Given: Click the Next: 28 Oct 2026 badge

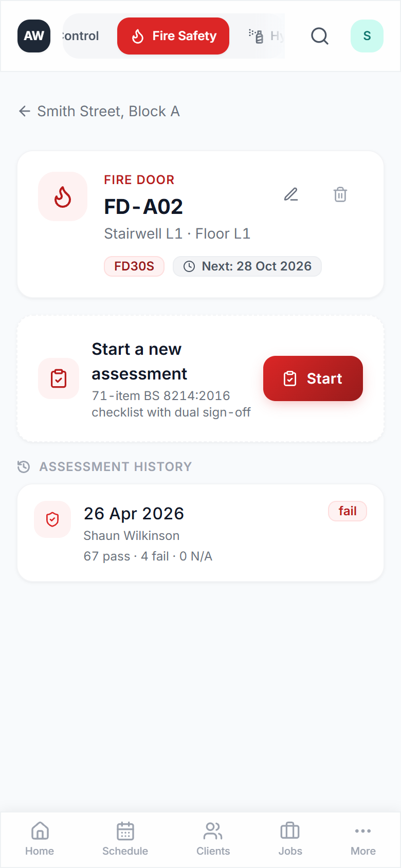Looking at the screenshot, I should pyautogui.click(x=247, y=266).
